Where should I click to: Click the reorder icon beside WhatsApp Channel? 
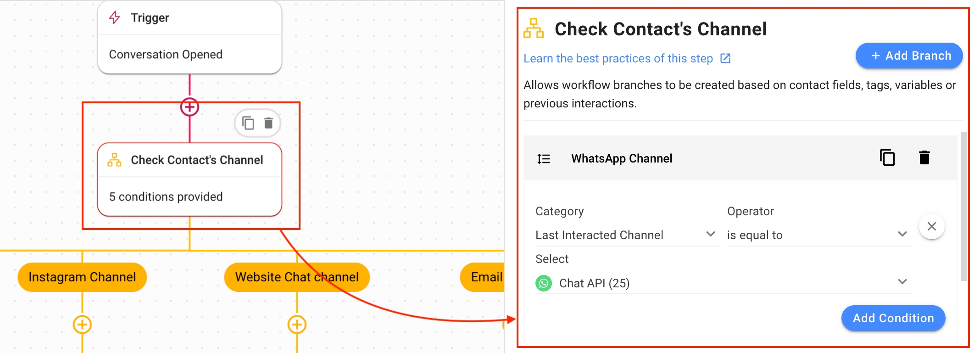click(544, 159)
